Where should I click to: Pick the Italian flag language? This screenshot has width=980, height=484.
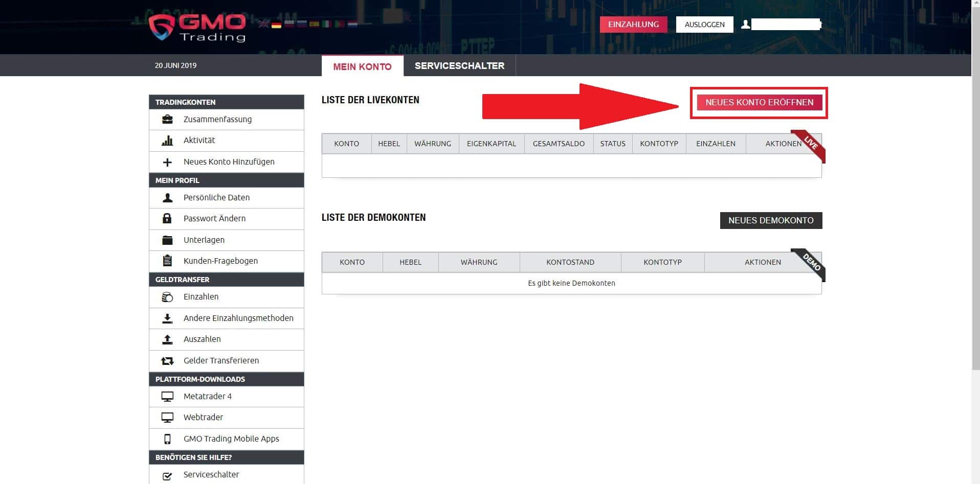[x=327, y=24]
